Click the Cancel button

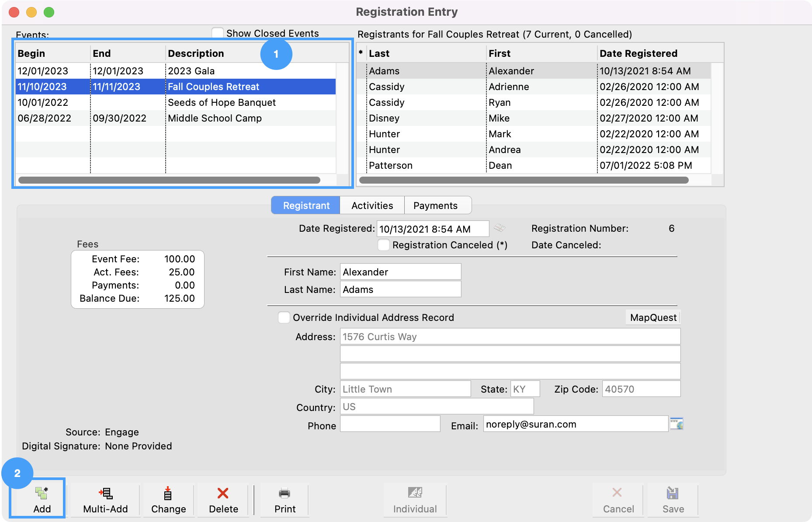[618, 501]
